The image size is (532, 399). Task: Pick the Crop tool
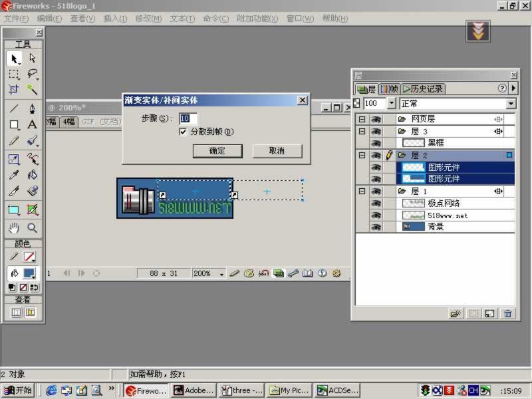point(14,90)
